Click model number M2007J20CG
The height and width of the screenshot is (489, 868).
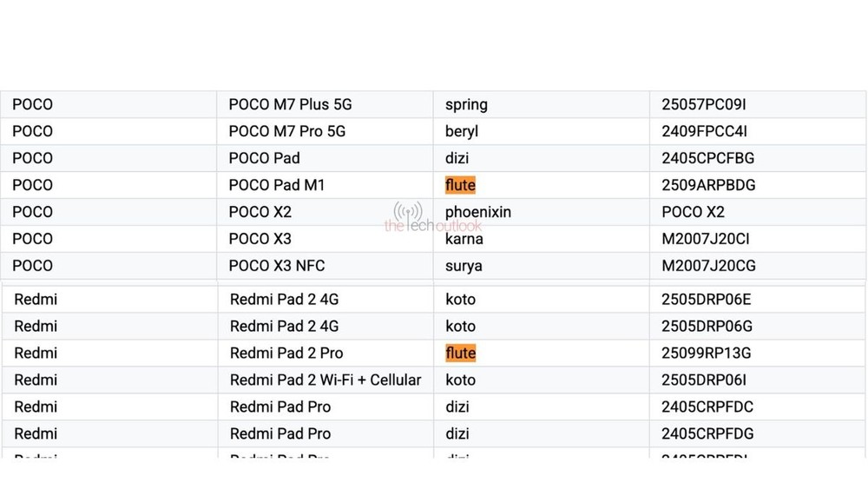coord(708,266)
